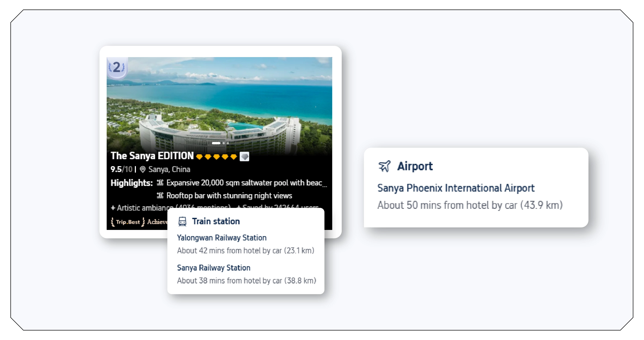The width and height of the screenshot is (644, 340).
Task: Open Yalongwan Railway Station details
Action: click(222, 238)
